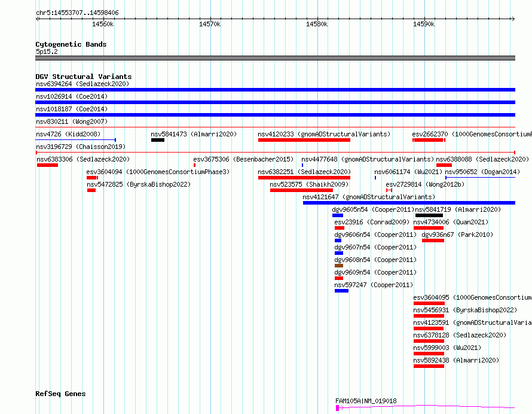The width and height of the screenshot is (532, 414).
Task: Click the RefSeq Genes track heading
Action: coord(60,394)
